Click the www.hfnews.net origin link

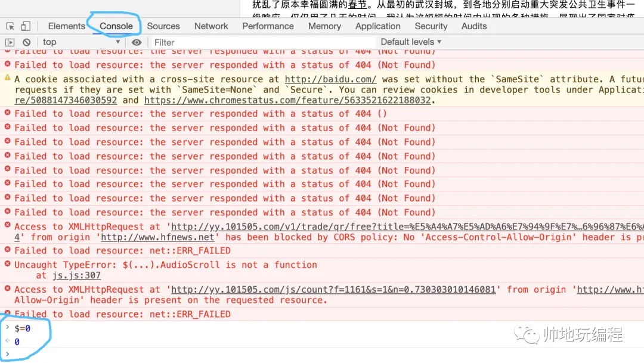point(157,237)
